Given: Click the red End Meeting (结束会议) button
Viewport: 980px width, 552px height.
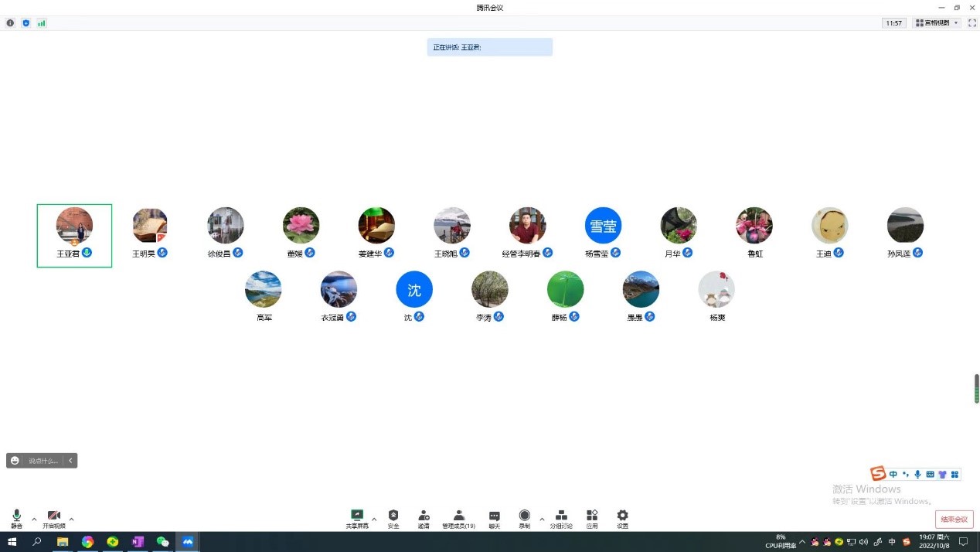Looking at the screenshot, I should [x=954, y=520].
